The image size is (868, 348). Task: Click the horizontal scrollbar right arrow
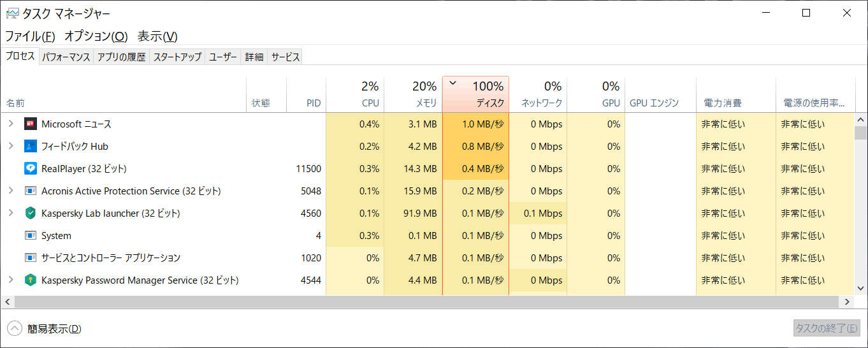(848, 301)
